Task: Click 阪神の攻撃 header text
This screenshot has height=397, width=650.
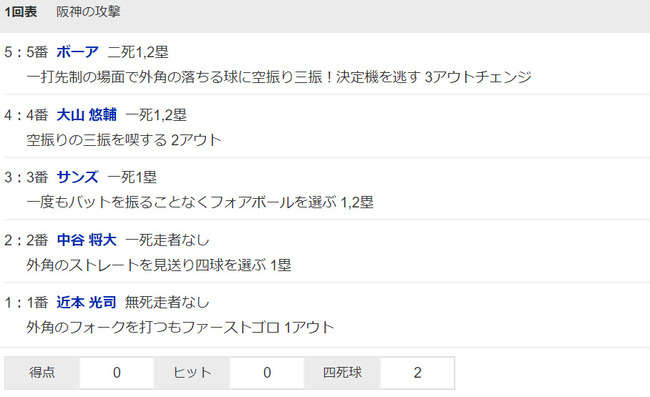Action: (88, 12)
